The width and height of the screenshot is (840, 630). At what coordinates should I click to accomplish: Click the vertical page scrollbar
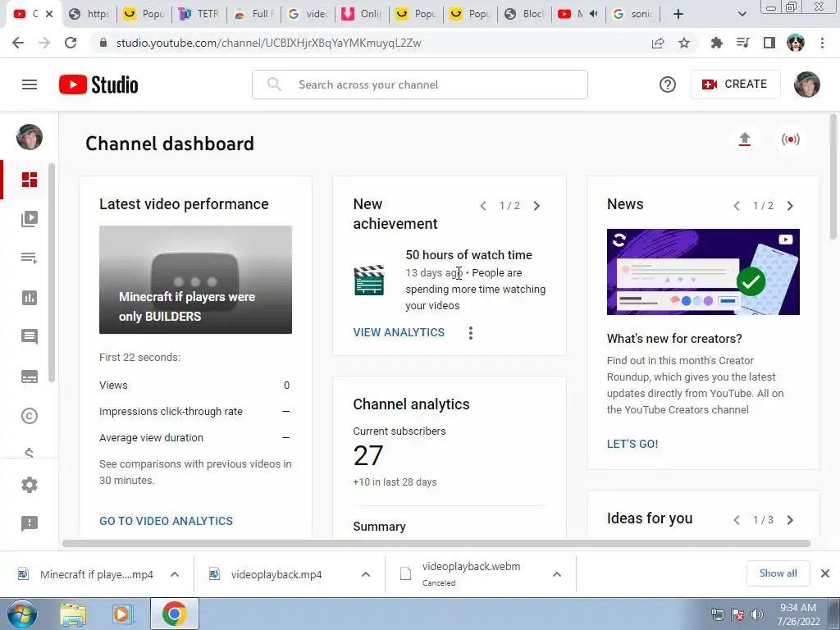click(833, 177)
